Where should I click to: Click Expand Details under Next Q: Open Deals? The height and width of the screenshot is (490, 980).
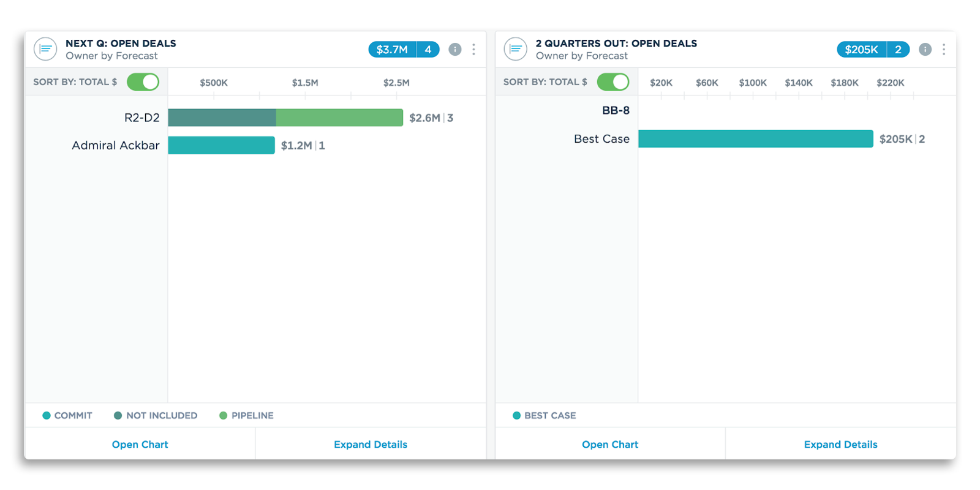coord(371,445)
